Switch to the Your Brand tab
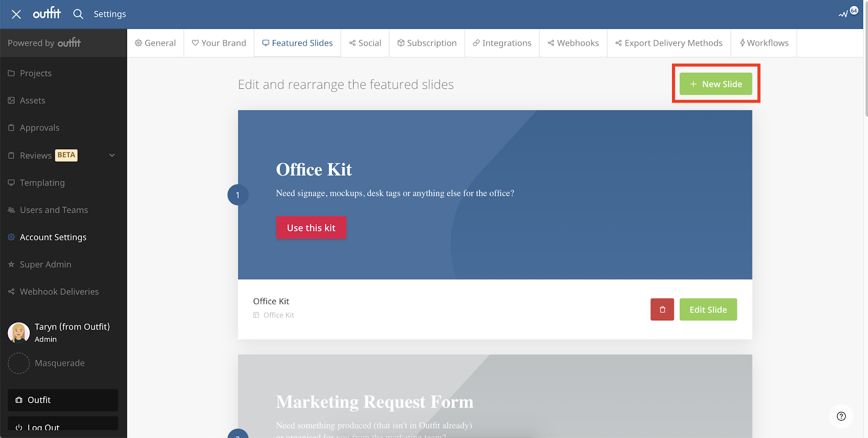This screenshot has width=868, height=438. [219, 43]
